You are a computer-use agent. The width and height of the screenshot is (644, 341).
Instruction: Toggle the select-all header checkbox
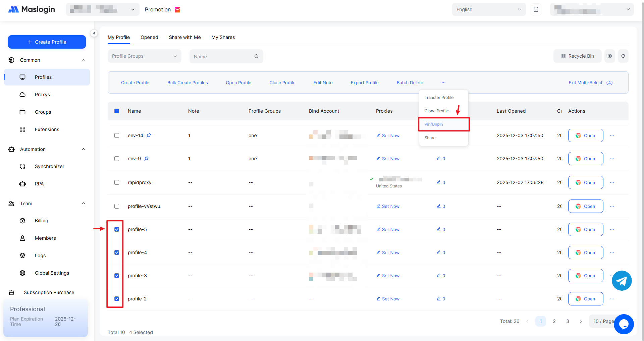coord(117,111)
